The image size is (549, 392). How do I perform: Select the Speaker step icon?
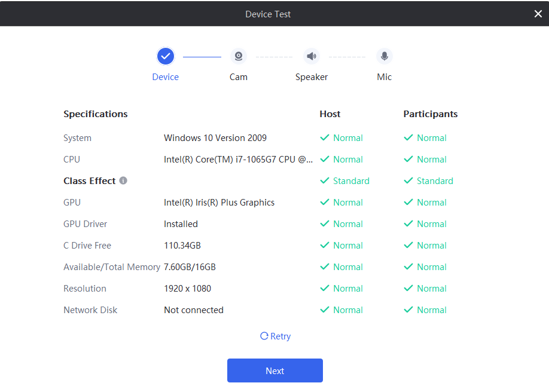312,56
